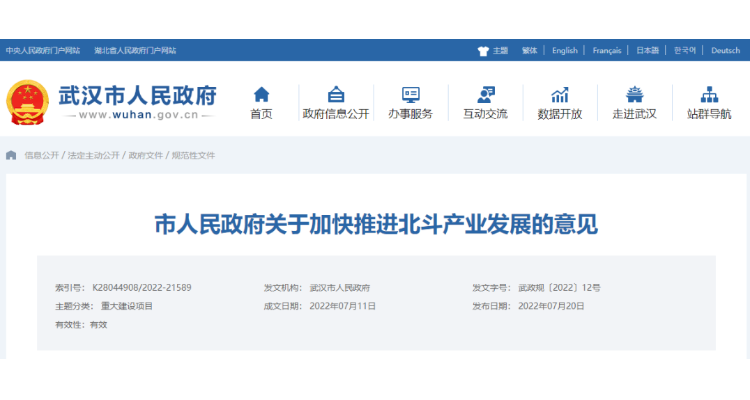Open 规范性文件 breadcrumb link
750x400 pixels.
193,156
